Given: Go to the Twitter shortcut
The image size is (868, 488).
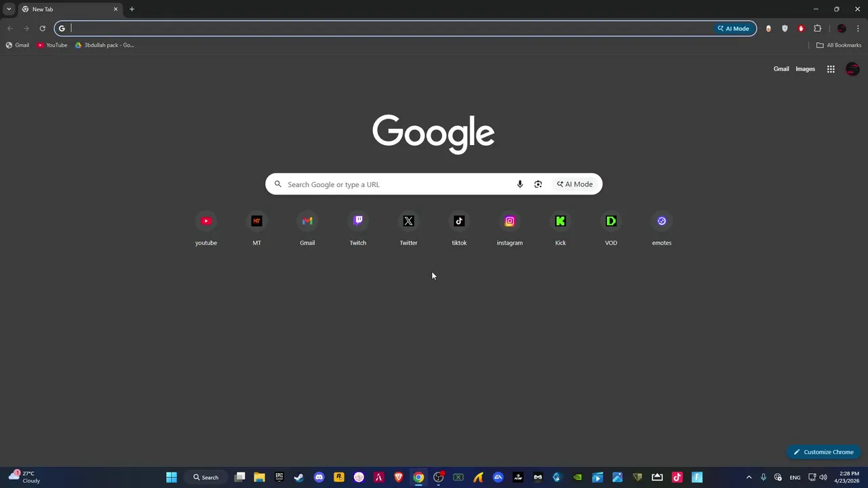Looking at the screenshot, I should tap(408, 229).
